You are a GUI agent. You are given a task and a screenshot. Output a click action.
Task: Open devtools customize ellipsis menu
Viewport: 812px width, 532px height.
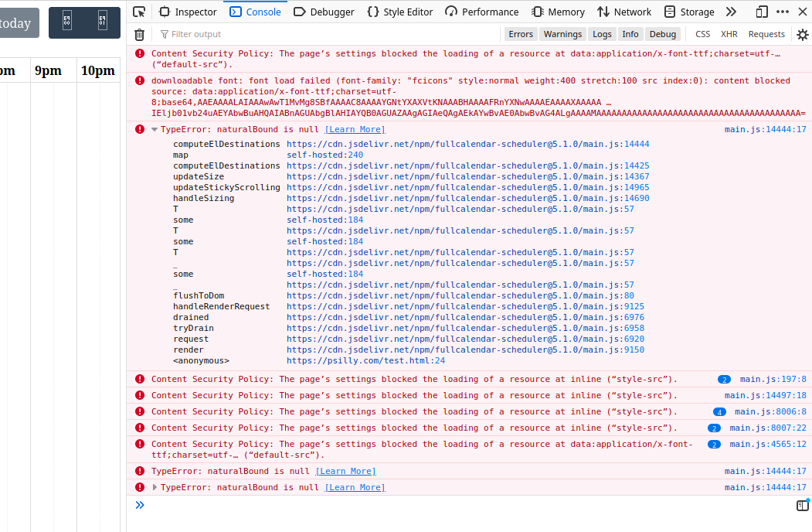point(783,12)
